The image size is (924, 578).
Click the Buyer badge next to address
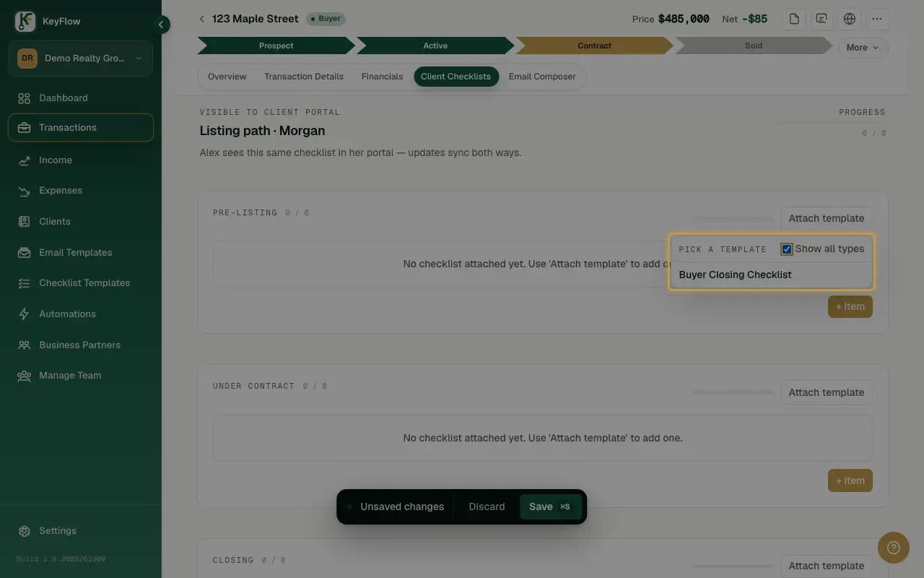point(326,19)
